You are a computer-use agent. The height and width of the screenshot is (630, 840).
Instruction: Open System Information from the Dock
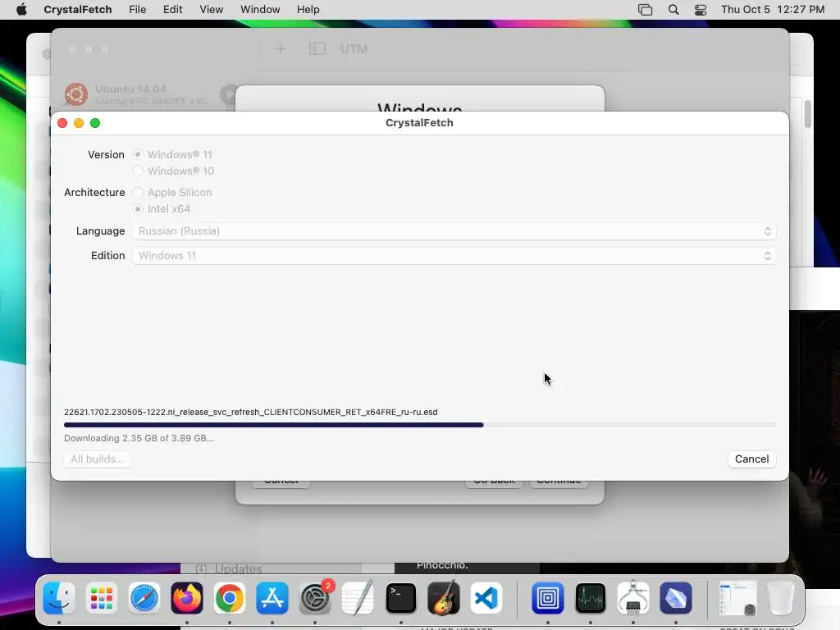tap(633, 598)
